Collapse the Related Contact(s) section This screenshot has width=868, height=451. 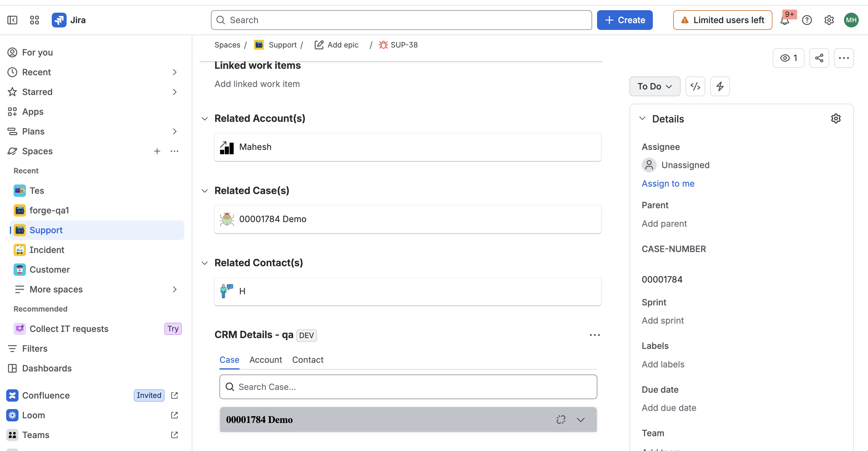(x=205, y=263)
